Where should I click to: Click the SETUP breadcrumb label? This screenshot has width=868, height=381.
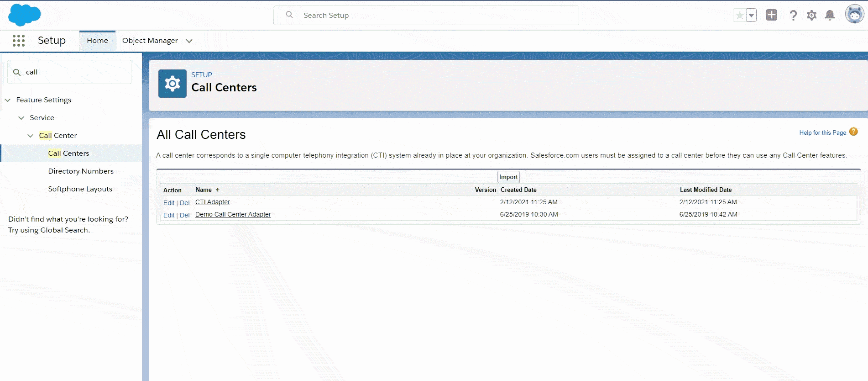tap(202, 75)
